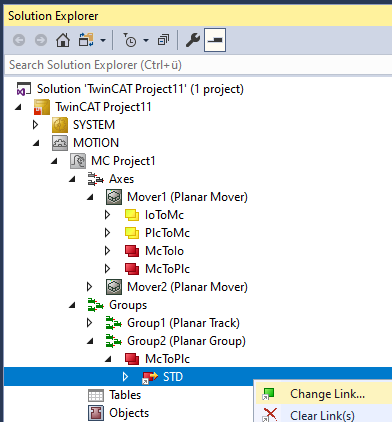Select the 'Objects' tree label
This screenshot has width=392, height=422.
[x=129, y=413]
